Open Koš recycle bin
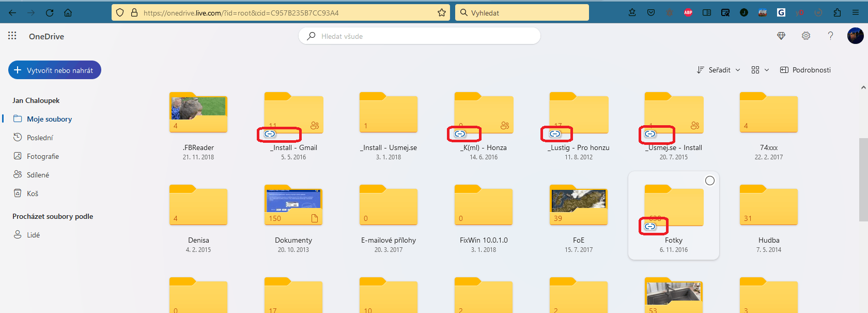 point(26,193)
